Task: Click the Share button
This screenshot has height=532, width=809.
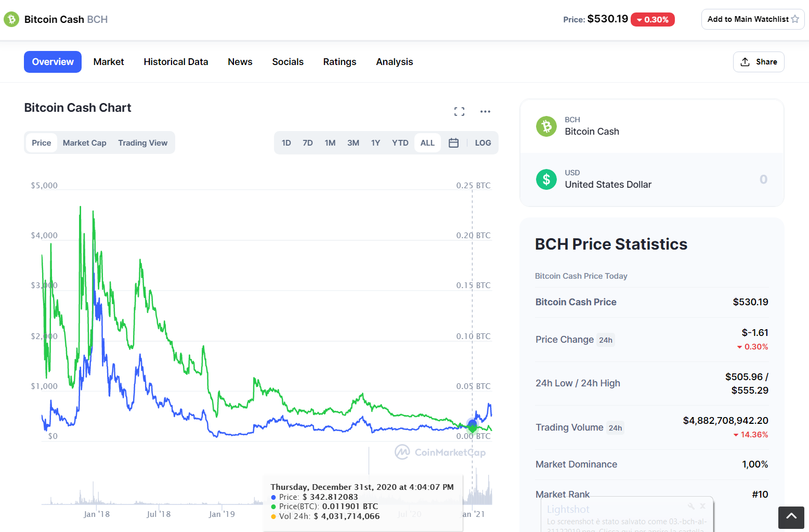Action: click(x=759, y=62)
